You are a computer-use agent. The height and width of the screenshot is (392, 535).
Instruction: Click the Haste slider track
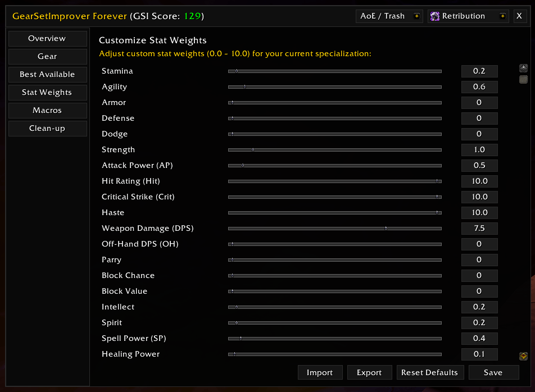coord(335,213)
